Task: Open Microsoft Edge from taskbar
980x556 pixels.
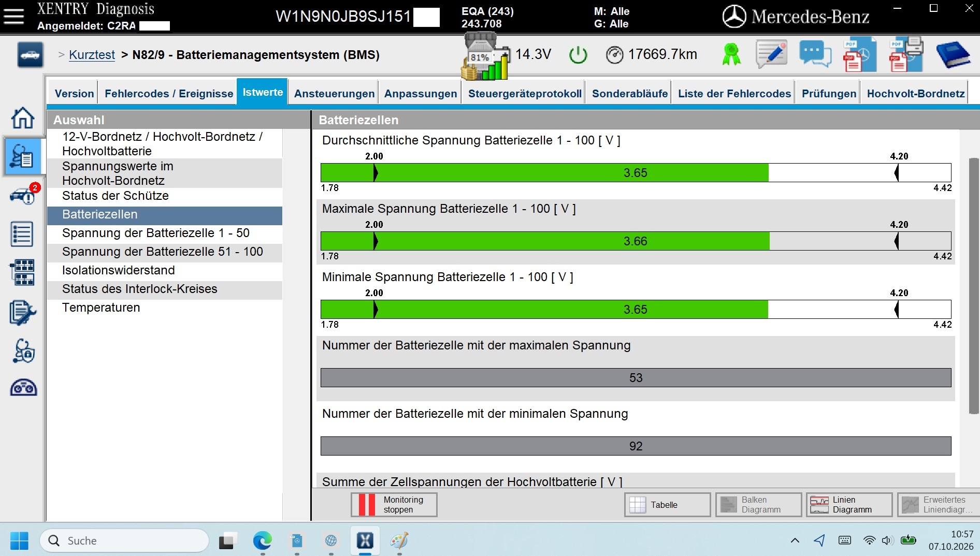Action: coord(263,541)
